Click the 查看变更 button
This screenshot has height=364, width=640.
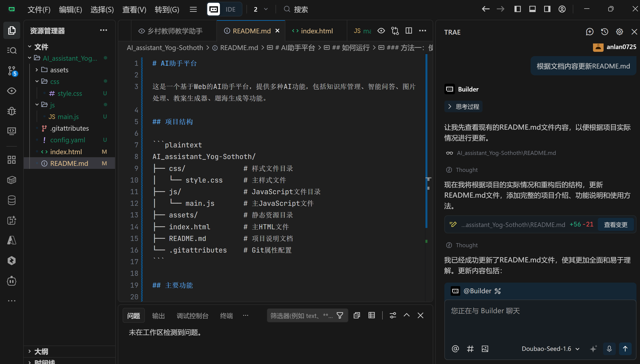pyautogui.click(x=615, y=225)
